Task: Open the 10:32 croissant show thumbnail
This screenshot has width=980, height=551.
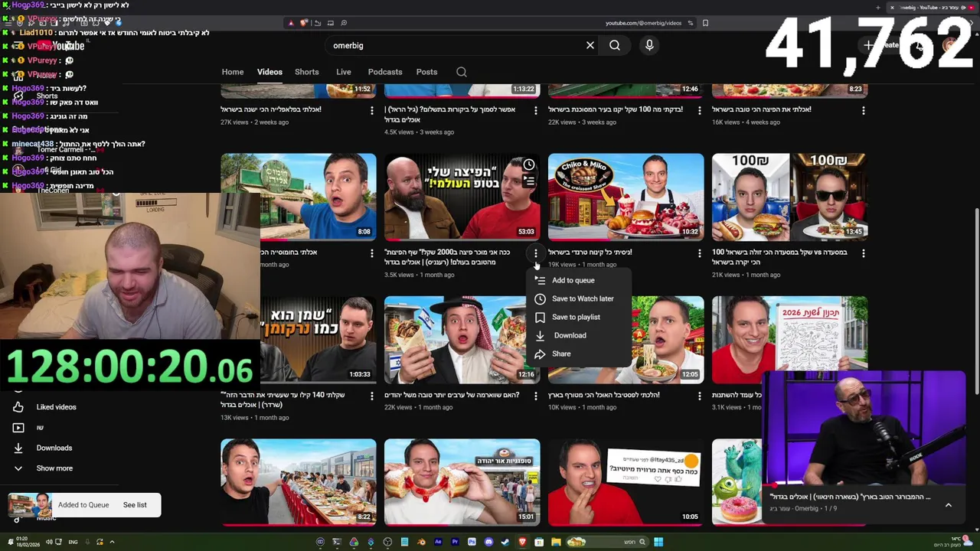Action: coord(626,197)
